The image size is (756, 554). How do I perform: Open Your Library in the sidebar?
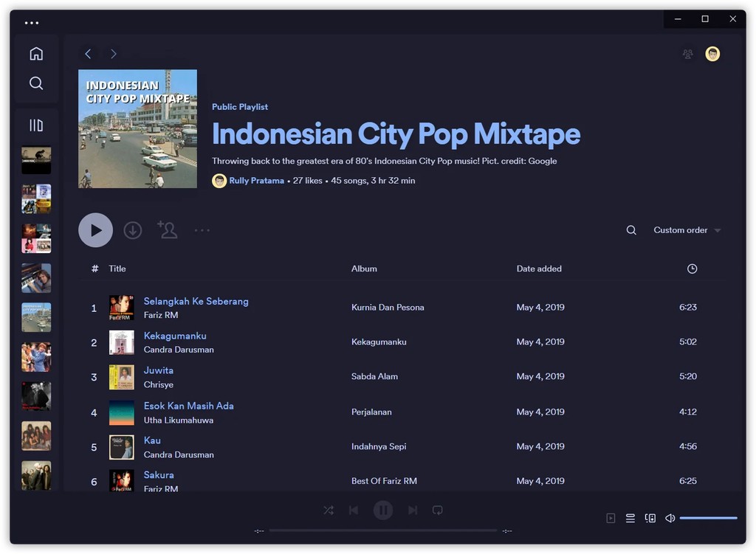coord(35,125)
